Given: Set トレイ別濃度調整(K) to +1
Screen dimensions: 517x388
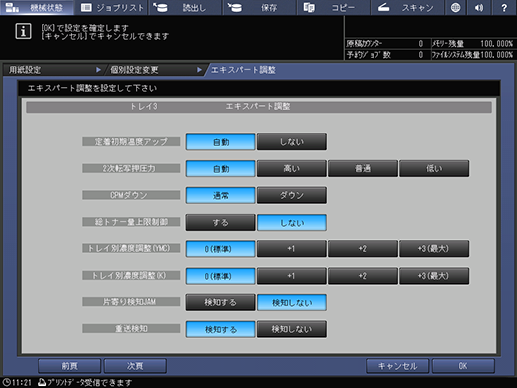Looking at the screenshot, I should click(x=292, y=276).
